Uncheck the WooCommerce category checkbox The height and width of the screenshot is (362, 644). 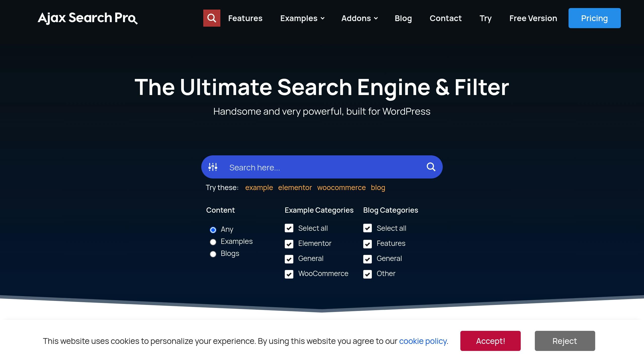289,274
